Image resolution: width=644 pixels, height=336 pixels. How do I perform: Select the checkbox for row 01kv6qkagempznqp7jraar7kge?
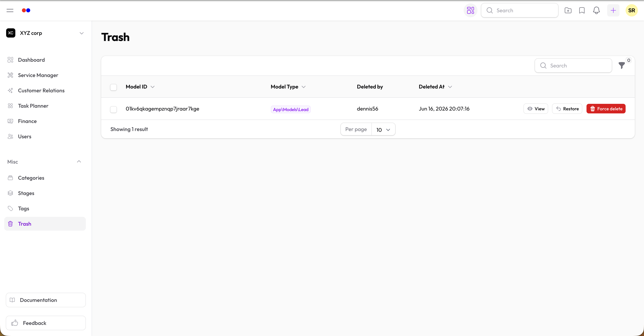[113, 109]
